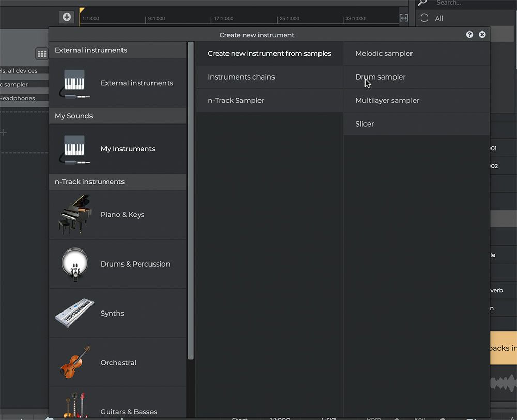Click the External instruments section header
This screenshot has height=420, width=517.
coord(118,50)
